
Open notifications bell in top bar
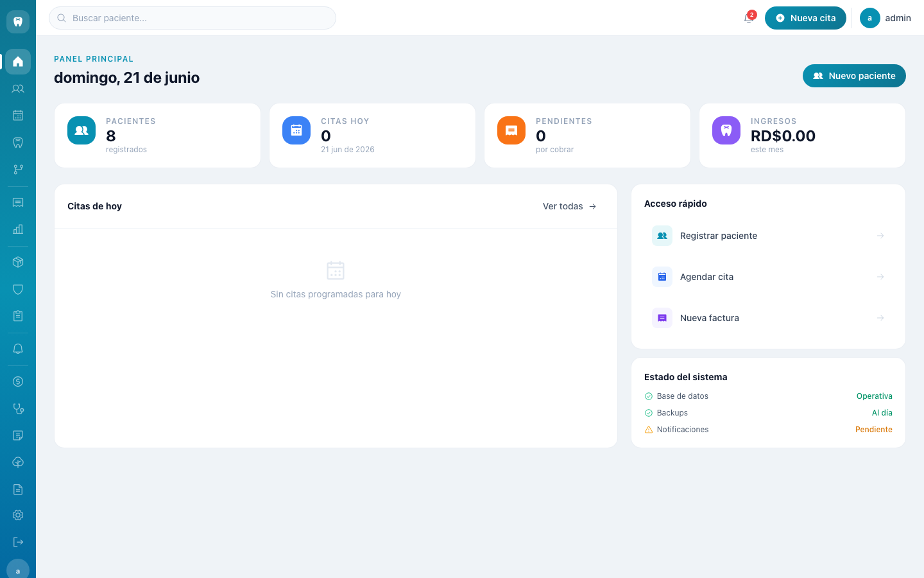pyautogui.click(x=749, y=18)
